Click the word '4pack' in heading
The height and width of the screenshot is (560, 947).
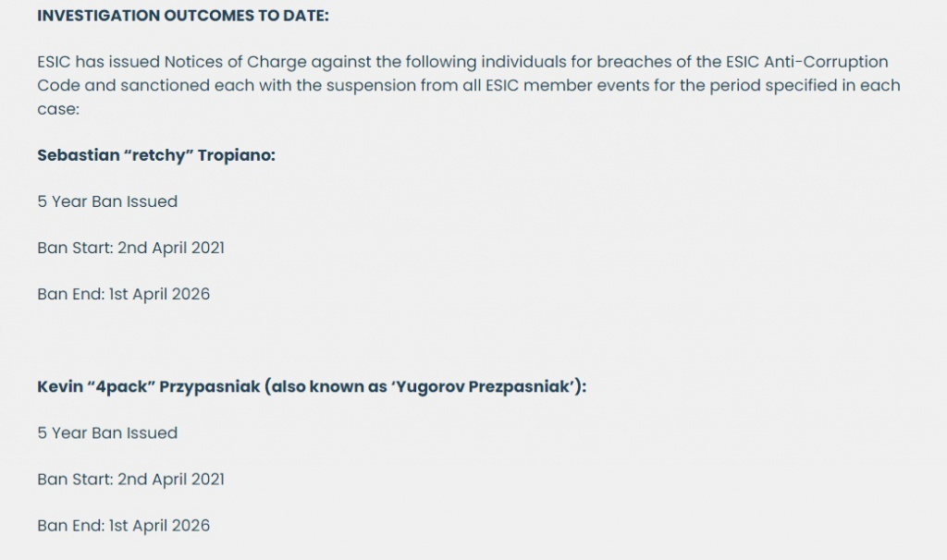121,387
